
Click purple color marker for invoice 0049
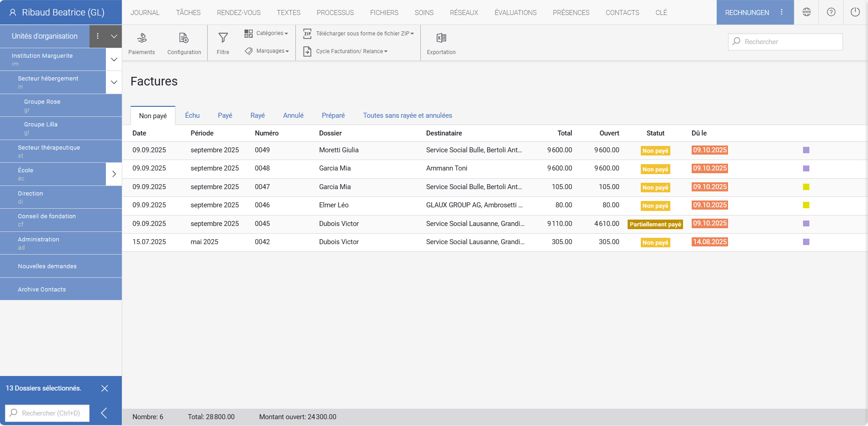coord(806,150)
